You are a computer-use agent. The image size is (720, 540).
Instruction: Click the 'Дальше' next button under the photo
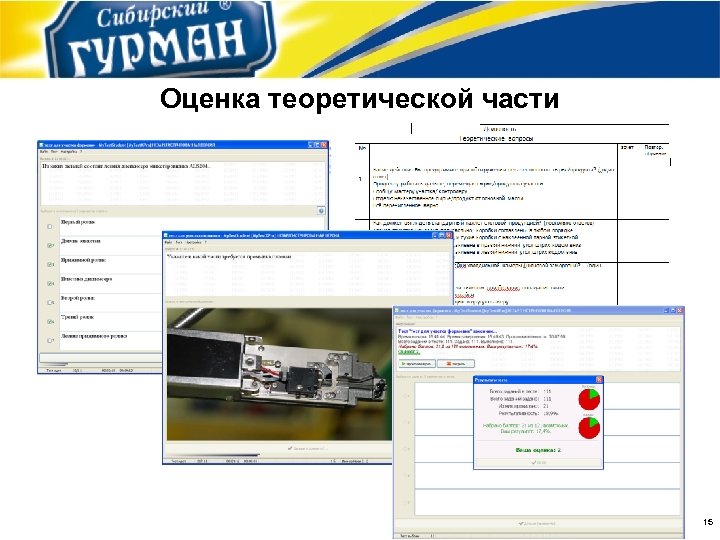tap(307, 448)
